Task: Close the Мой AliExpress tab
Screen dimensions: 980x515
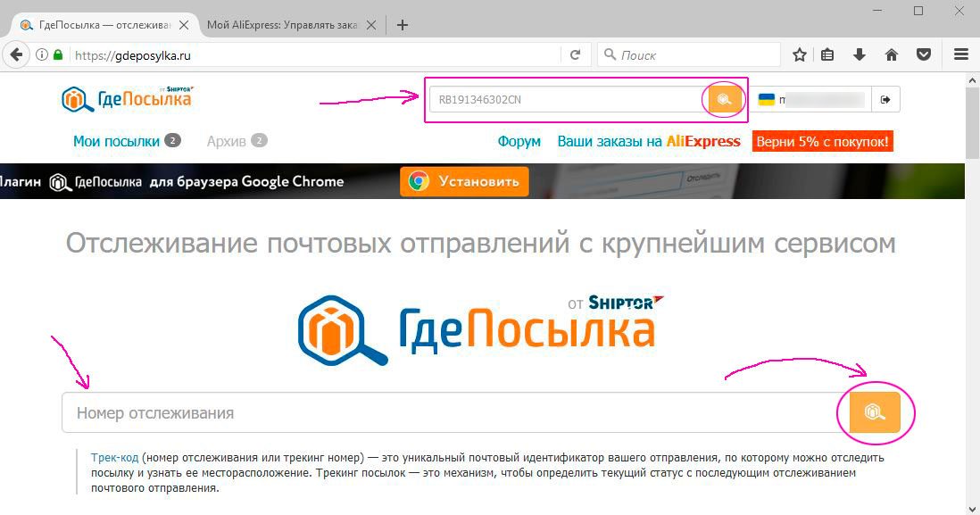Action: (370, 25)
